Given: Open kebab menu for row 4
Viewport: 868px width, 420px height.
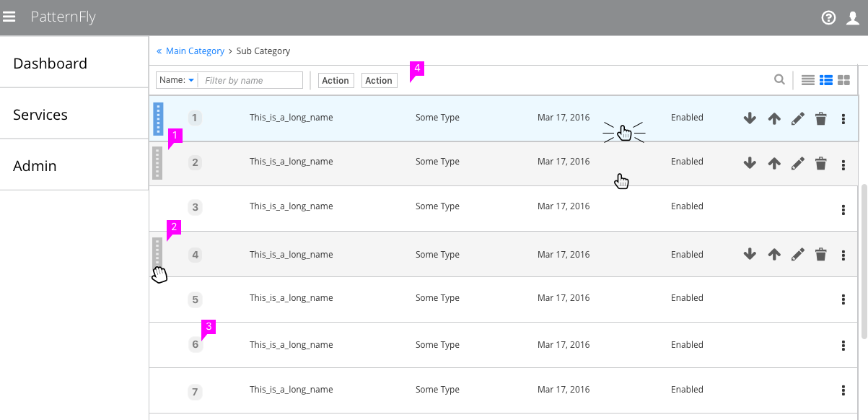Looking at the screenshot, I should pyautogui.click(x=843, y=255).
